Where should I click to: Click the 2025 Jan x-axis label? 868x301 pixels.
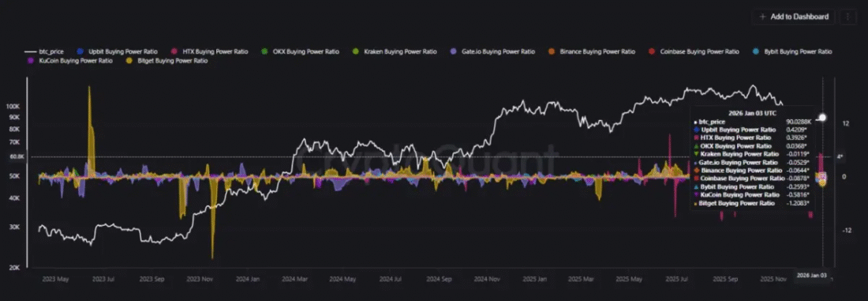click(535, 279)
